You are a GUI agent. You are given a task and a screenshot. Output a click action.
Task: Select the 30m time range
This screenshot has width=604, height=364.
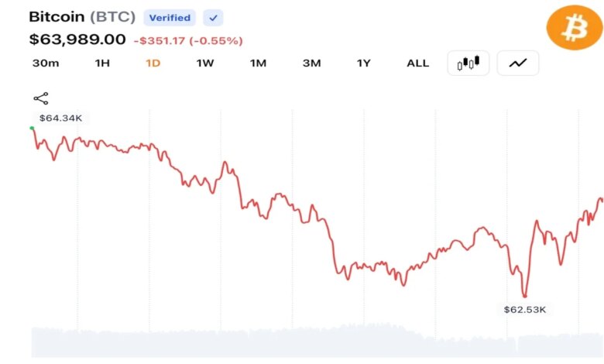46,64
